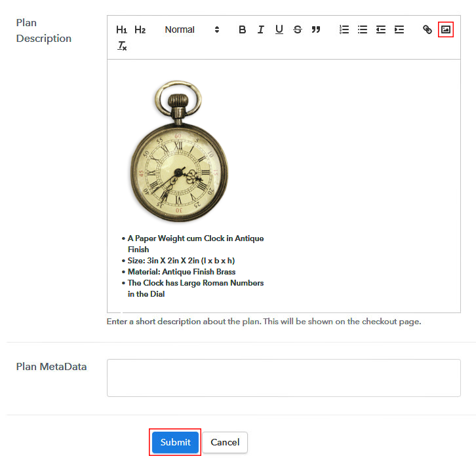Toggle bold formatting
Screen dimensions: 476x469
242,29
